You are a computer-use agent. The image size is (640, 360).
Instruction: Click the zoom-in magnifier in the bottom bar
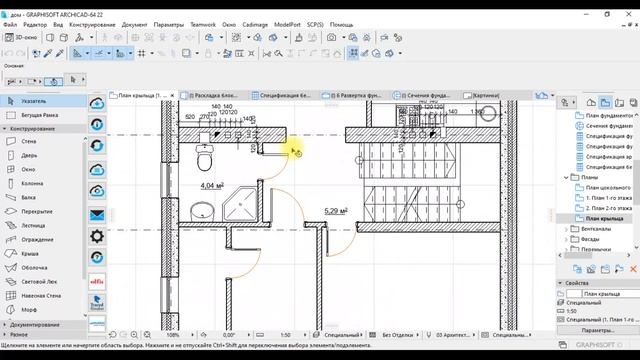(x=134, y=335)
